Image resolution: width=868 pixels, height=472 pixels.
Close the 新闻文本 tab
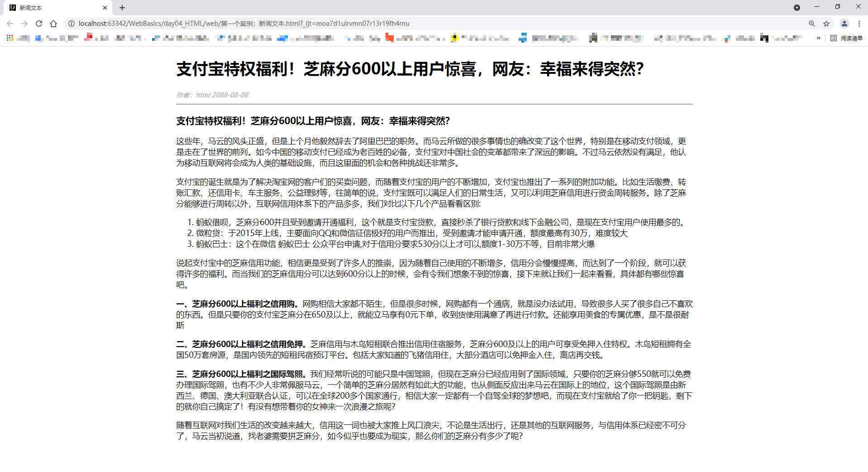[105, 8]
